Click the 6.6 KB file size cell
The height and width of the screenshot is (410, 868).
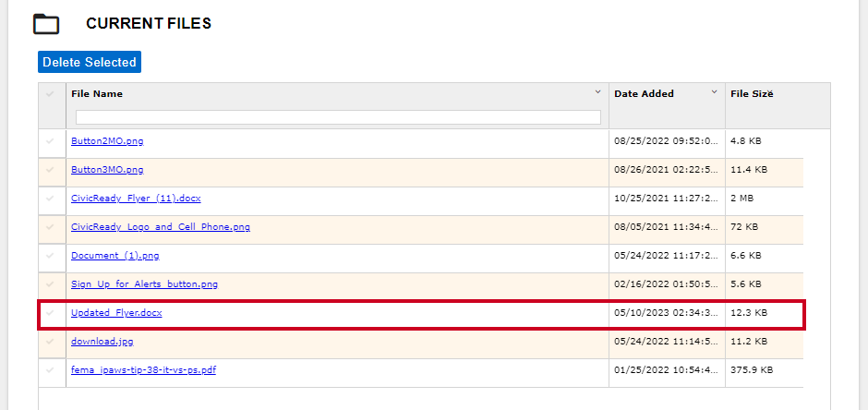(746, 256)
